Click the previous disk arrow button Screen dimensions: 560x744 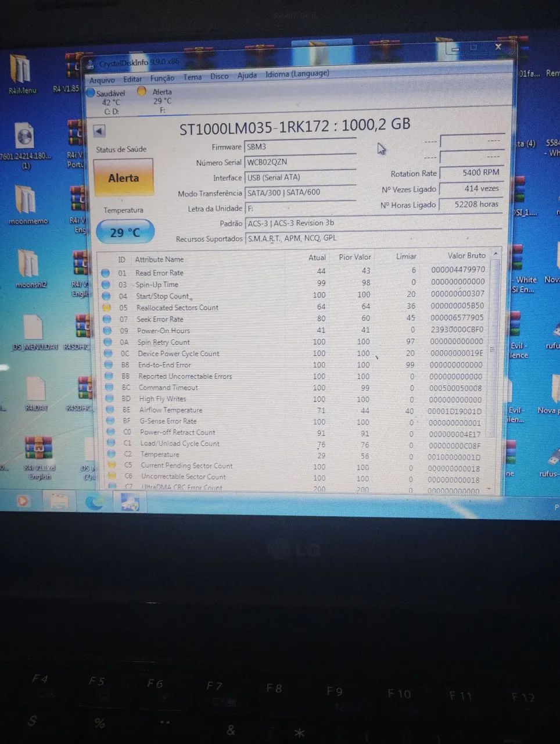(x=99, y=131)
